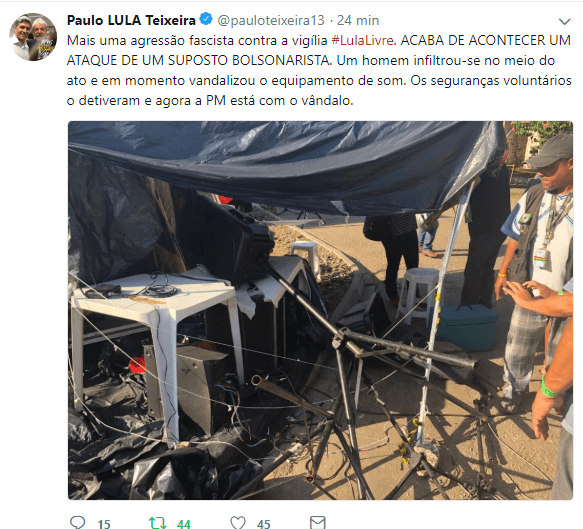This screenshot has width=583, height=529.
Task: Click the white plastic stool in photo
Action: pyautogui.click(x=418, y=294)
